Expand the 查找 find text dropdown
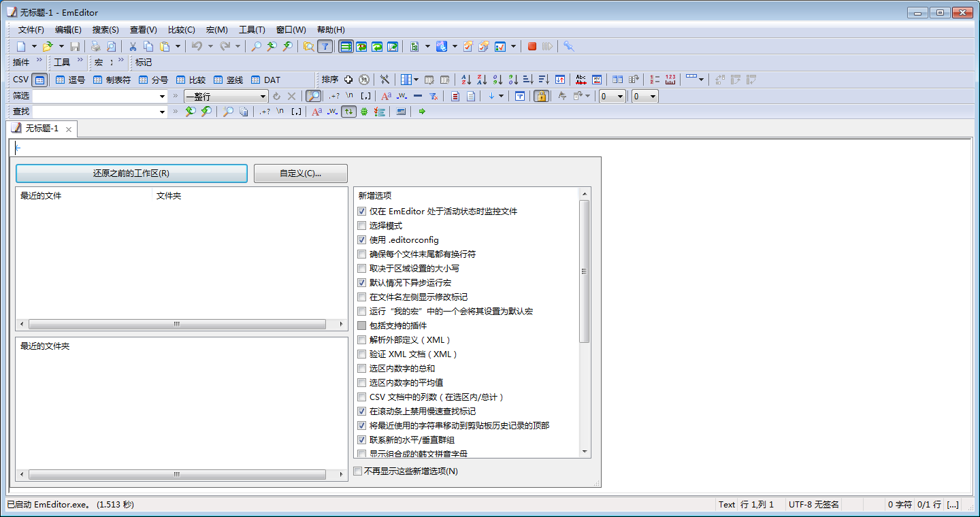 [x=162, y=112]
